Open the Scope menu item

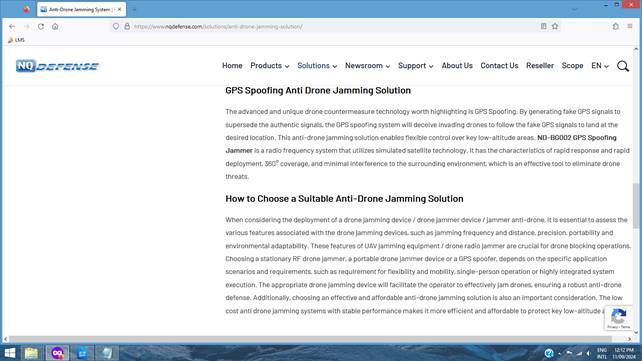572,65
